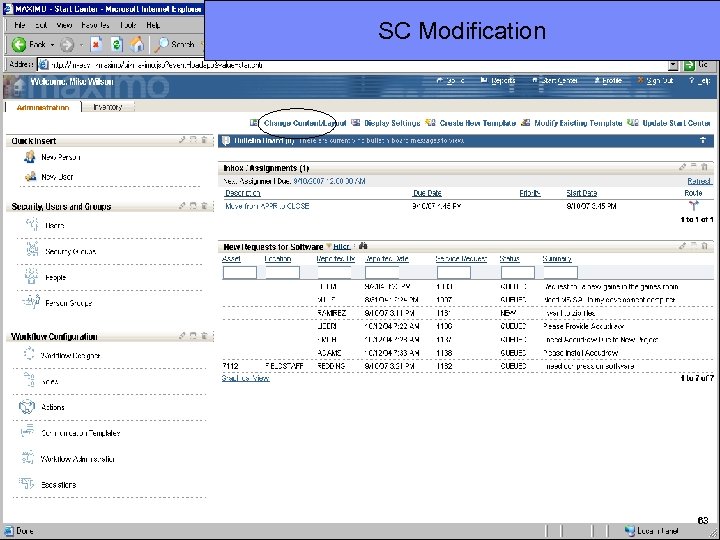Click Modify Existing Template
Screen dimensions: 720x540
point(578,123)
